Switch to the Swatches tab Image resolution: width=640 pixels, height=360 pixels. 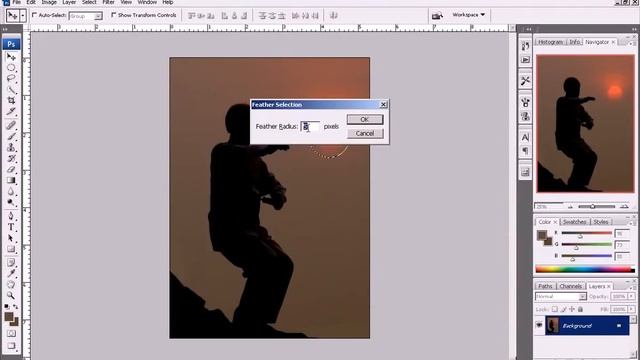[x=574, y=222]
